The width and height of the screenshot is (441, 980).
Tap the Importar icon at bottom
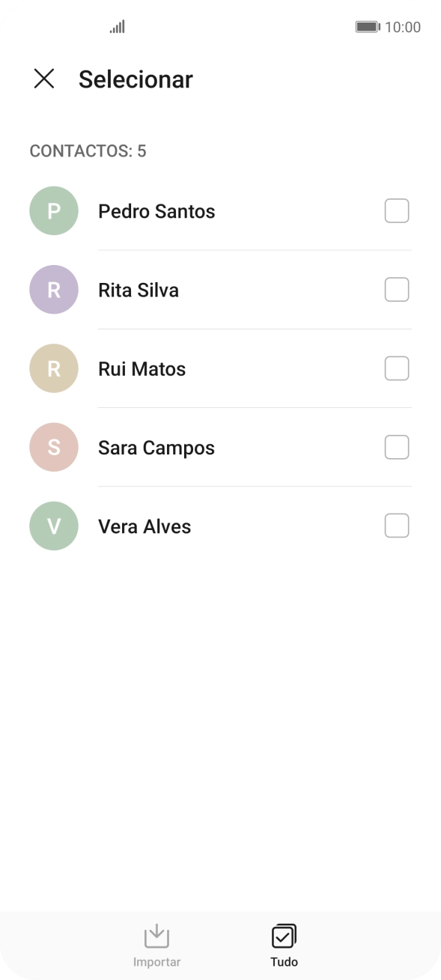pyautogui.click(x=156, y=935)
